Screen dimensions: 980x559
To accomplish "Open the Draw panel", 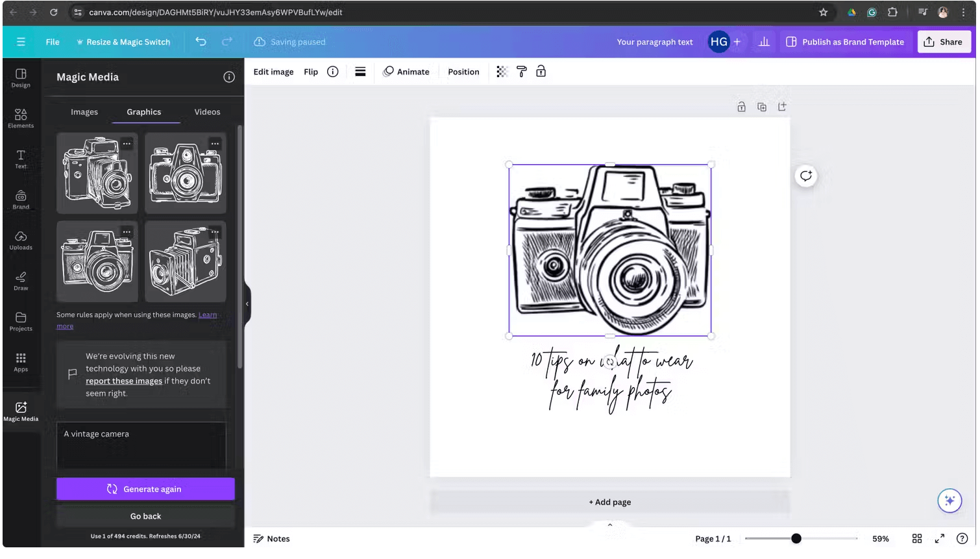I will tap(20, 280).
